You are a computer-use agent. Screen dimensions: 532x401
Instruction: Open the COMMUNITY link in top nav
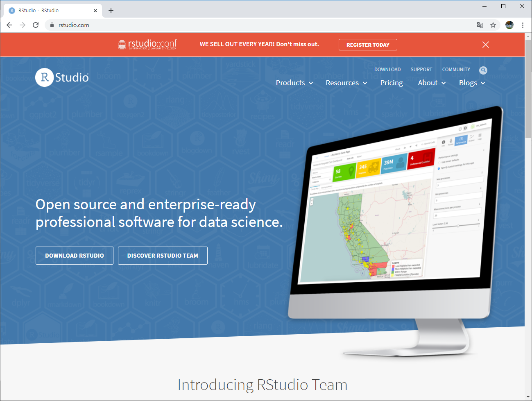[456, 70]
